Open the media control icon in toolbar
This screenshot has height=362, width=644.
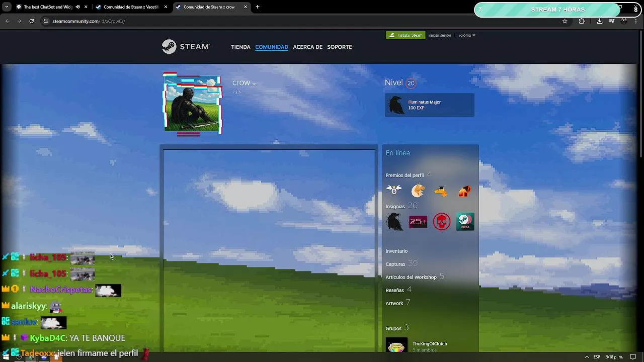[x=612, y=21]
